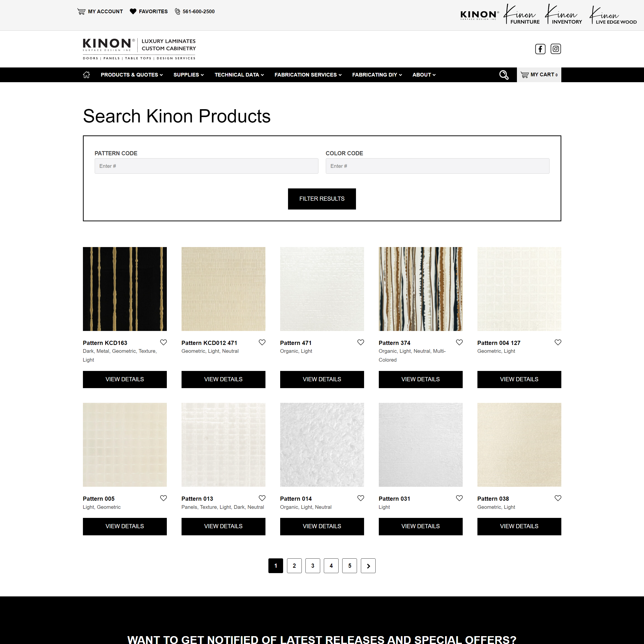The image size is (644, 644).
Task: Focus the Pattern Code input field
Action: point(206,166)
